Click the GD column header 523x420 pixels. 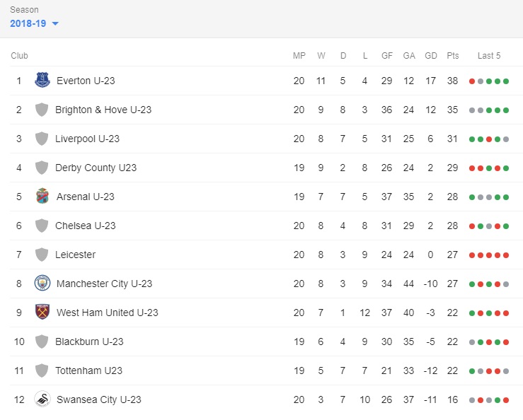tap(430, 56)
